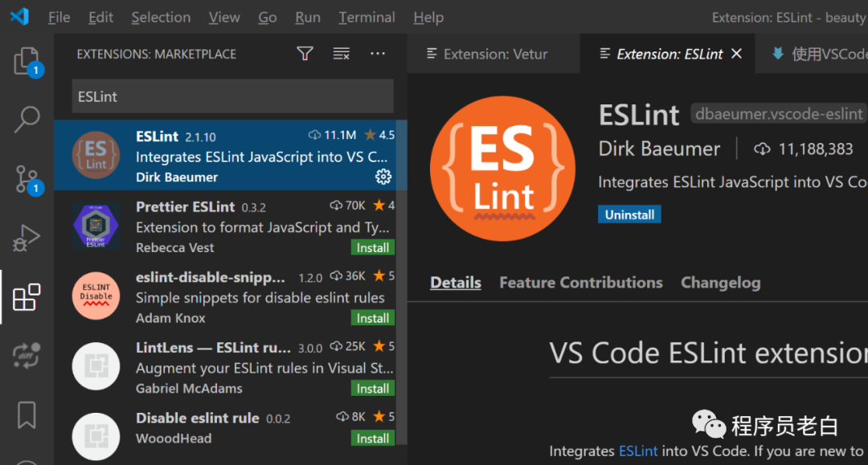The image size is (868, 465).
Task: Open the Explorer view in activity bar
Action: coord(27,61)
